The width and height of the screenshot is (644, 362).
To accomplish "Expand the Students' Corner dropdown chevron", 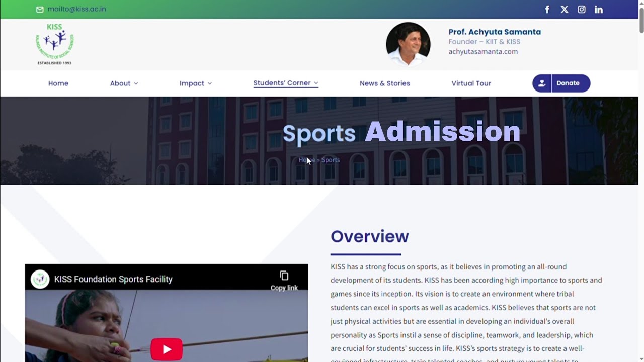I will pos(316,83).
